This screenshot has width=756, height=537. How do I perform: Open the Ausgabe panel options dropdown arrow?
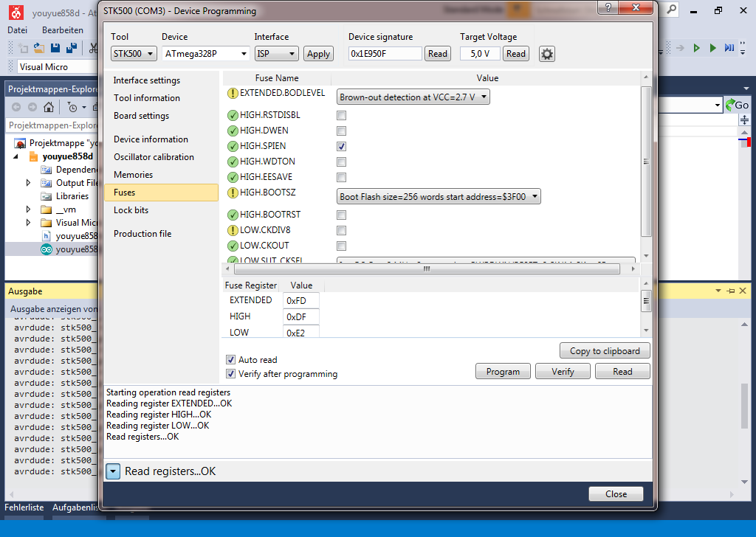point(718,291)
